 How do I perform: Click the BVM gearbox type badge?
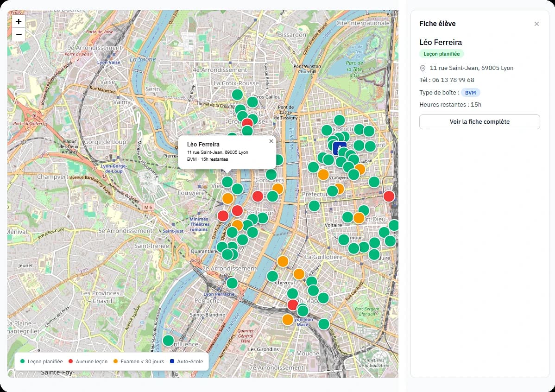coord(470,93)
